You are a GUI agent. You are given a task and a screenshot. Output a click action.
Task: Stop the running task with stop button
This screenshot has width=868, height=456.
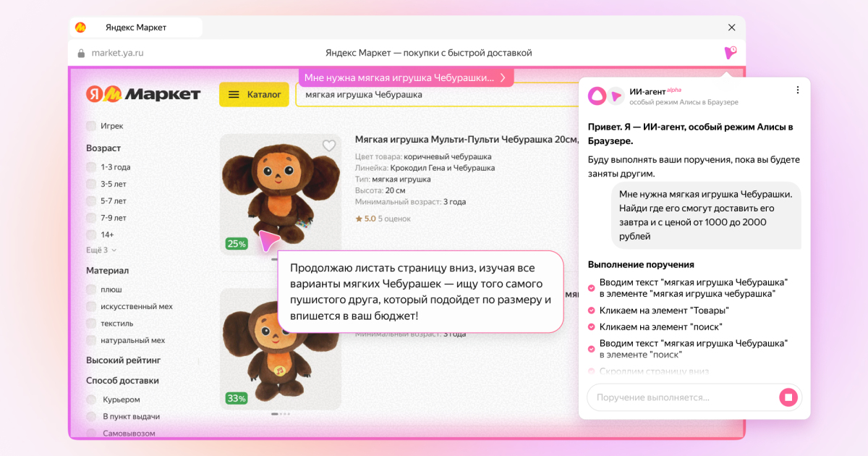point(788,397)
